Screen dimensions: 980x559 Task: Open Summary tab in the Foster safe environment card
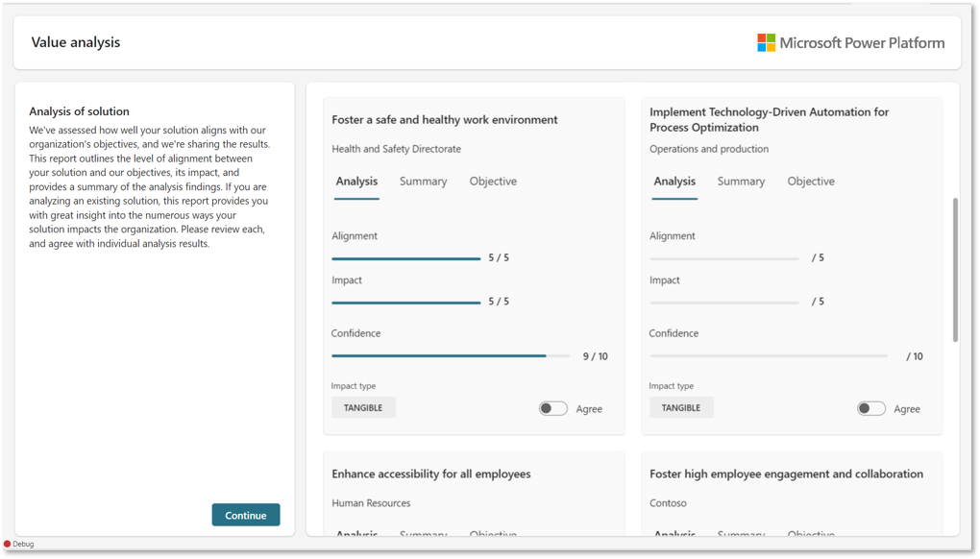tap(423, 182)
